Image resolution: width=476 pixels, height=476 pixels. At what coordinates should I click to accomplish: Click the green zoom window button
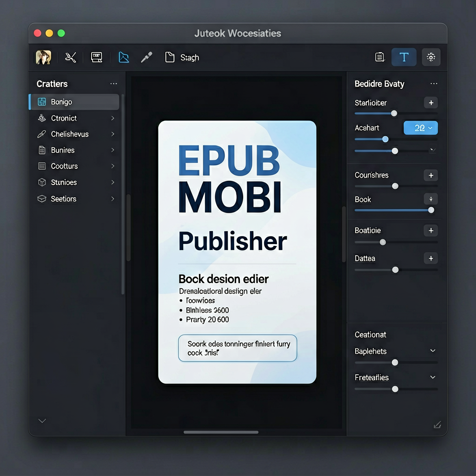point(61,33)
